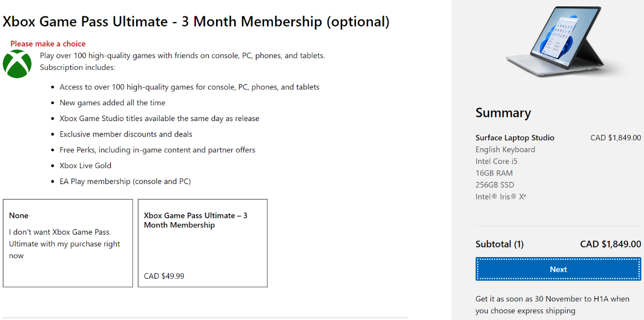The height and width of the screenshot is (320, 644).
Task: Click the Xbox Game Pass Ultimate page heading
Action: pos(196,22)
